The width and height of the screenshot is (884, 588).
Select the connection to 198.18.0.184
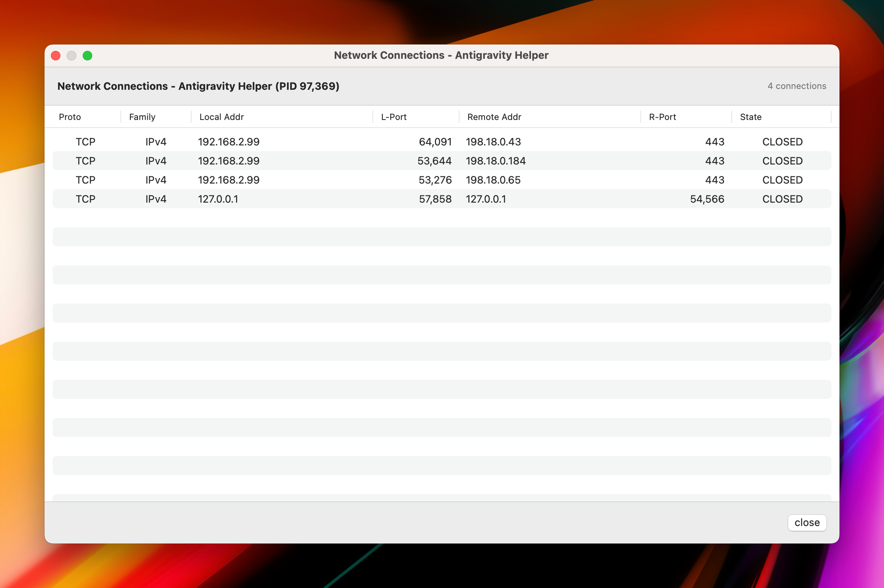(496, 161)
